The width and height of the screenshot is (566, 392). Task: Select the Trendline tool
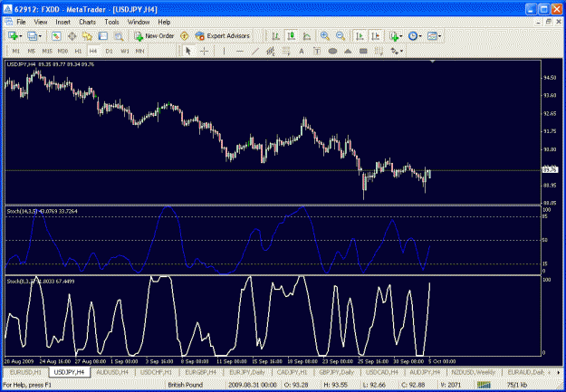(254, 52)
